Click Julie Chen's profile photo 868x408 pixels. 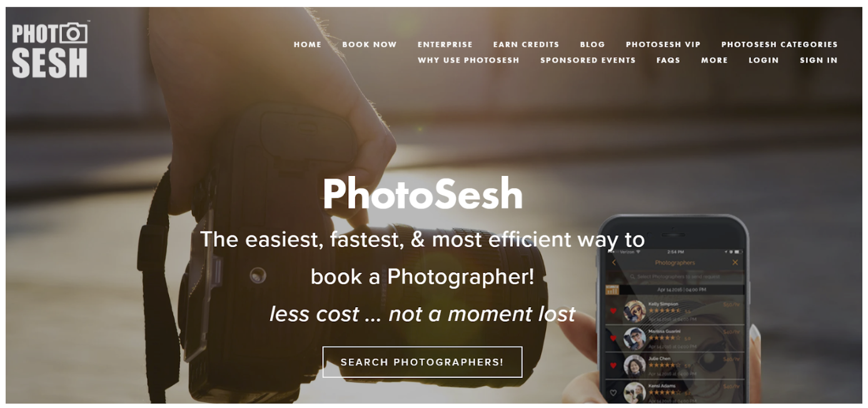click(634, 365)
